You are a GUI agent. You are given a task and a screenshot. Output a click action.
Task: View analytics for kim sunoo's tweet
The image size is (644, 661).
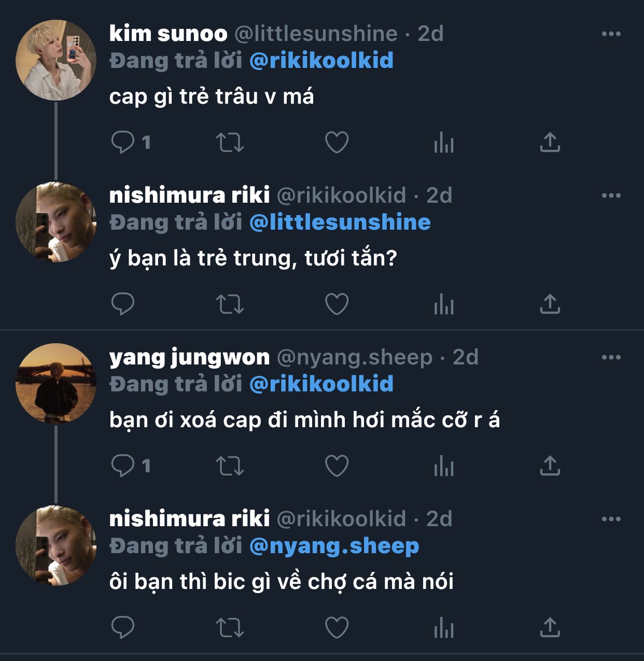(x=444, y=142)
